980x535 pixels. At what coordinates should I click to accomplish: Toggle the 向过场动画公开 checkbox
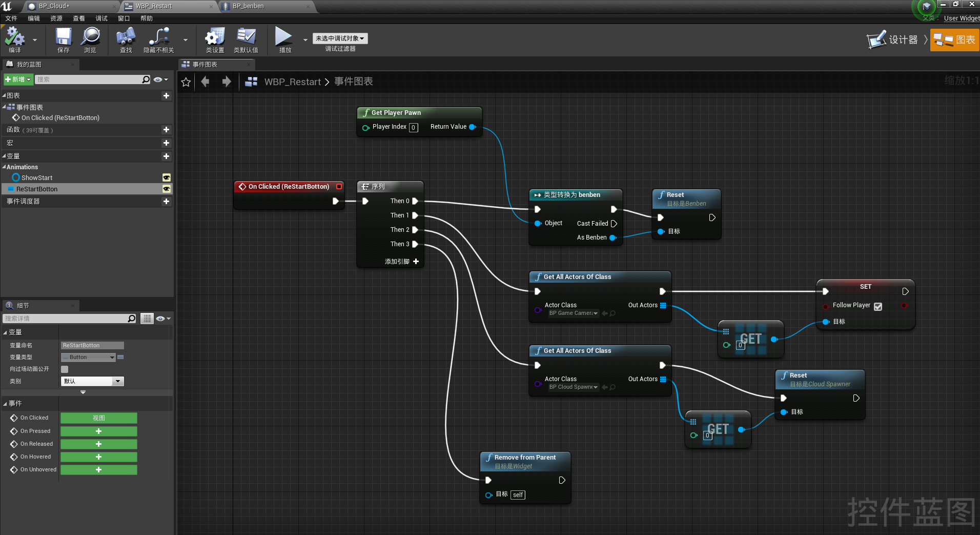65,369
